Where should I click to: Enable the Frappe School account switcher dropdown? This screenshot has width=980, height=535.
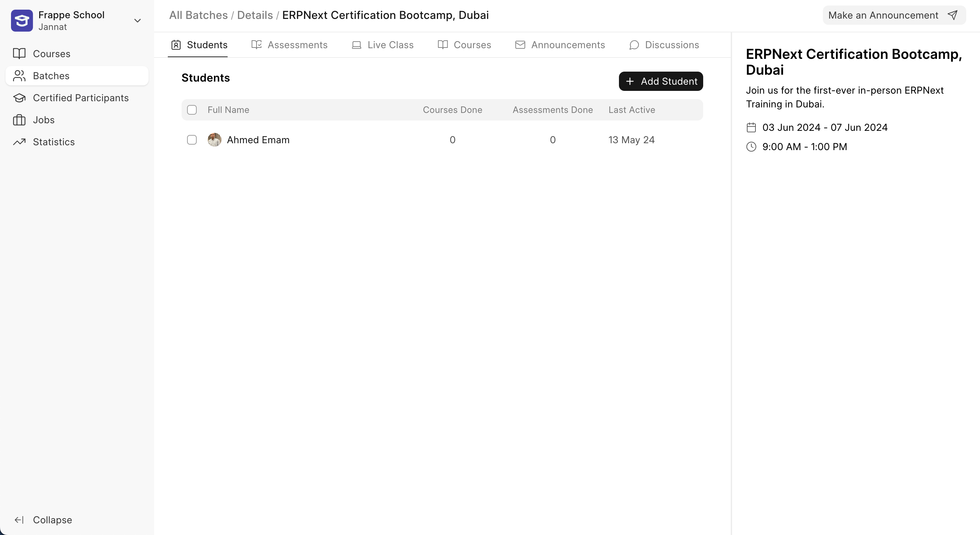[x=139, y=20]
